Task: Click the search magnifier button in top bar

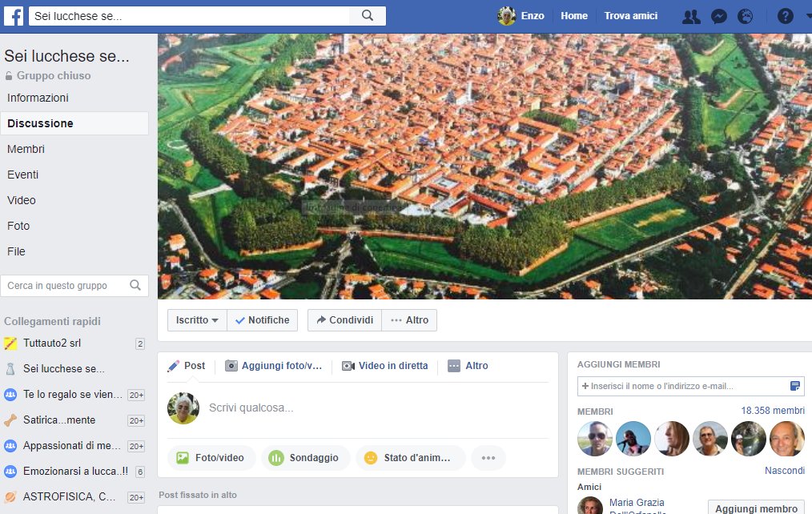Action: point(368,16)
